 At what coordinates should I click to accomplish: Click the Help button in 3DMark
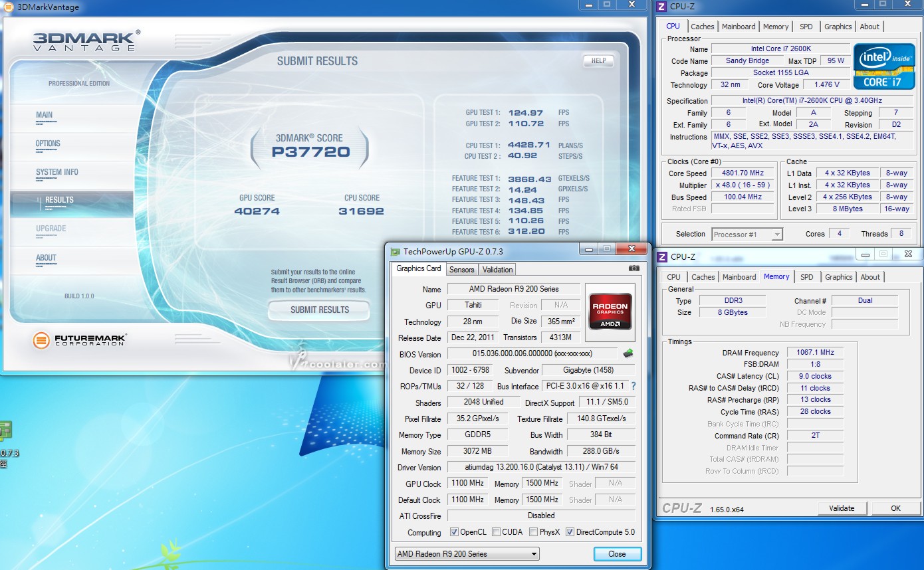click(598, 60)
